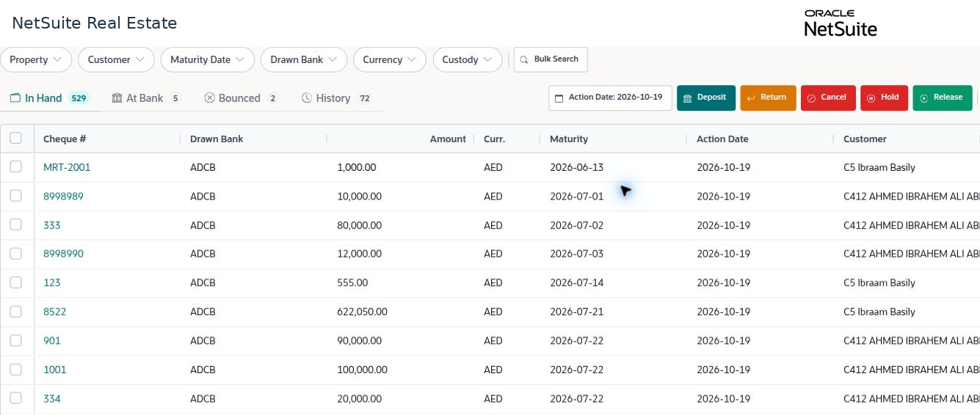Image resolution: width=980 pixels, height=415 pixels.
Task: Click the X-circle icon on Bounced tab
Action: (x=209, y=98)
